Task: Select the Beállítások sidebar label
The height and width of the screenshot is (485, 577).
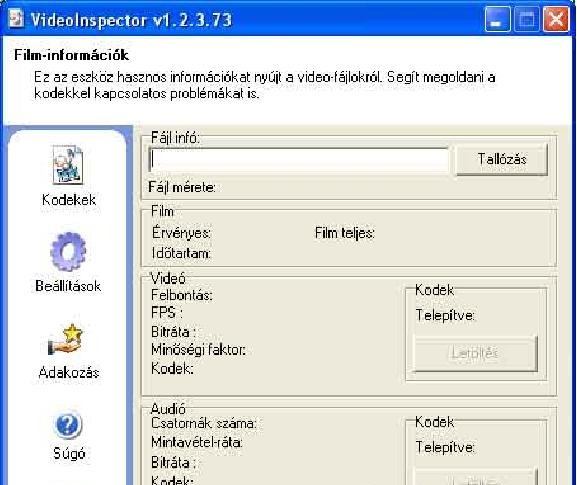Action: (x=68, y=286)
